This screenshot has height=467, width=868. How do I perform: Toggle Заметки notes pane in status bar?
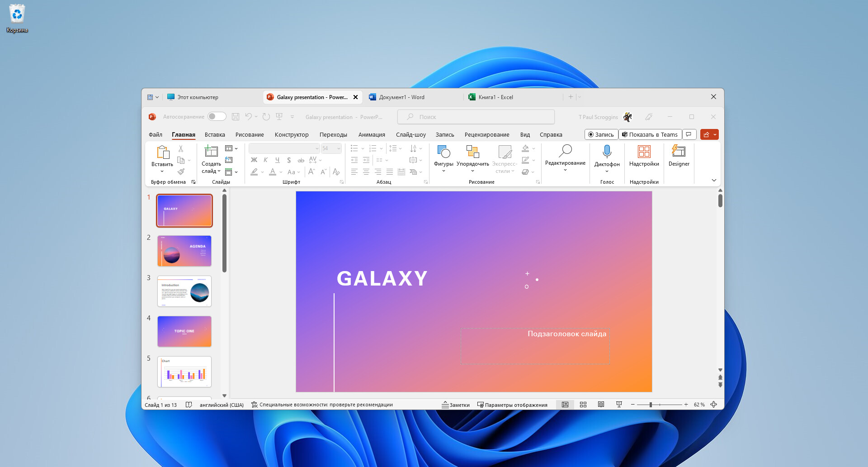(x=456, y=405)
